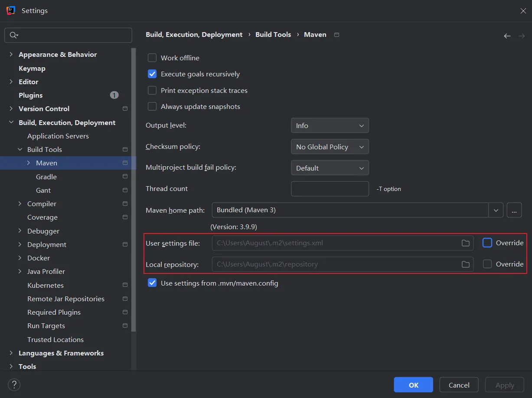Click the Plugins update badge
Image resolution: width=532 pixels, height=398 pixels.
[114, 95]
